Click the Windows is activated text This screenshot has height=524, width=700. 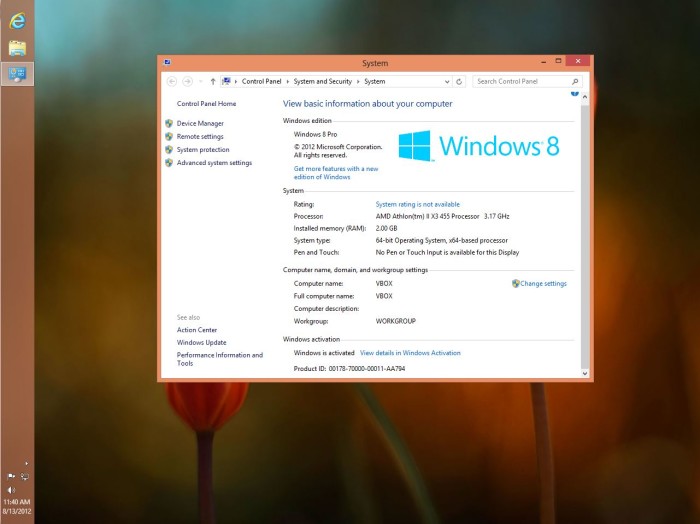[x=324, y=353]
